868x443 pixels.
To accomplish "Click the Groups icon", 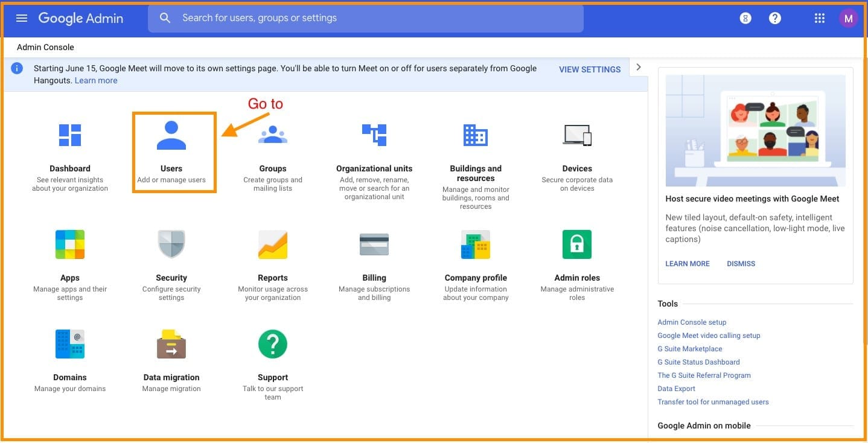I will point(273,135).
